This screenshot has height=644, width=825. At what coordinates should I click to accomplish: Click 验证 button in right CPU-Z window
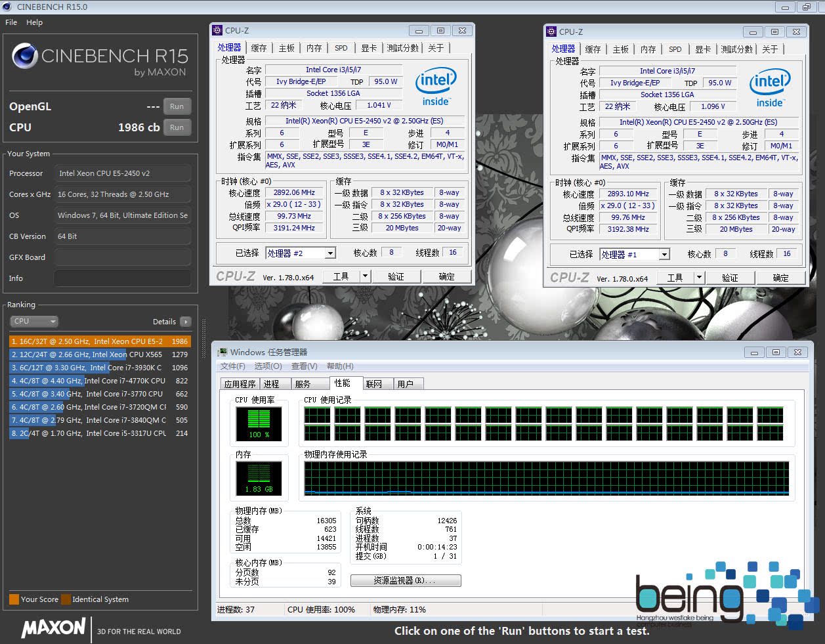pos(730,278)
